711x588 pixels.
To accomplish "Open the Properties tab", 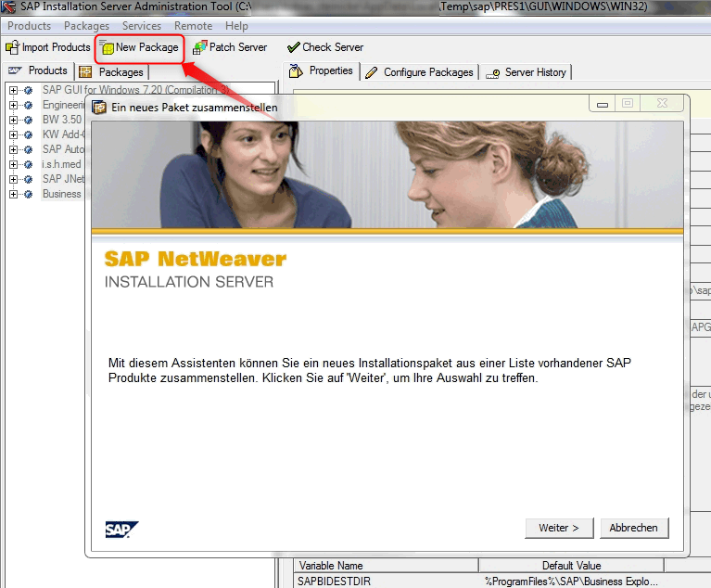I will tap(322, 70).
